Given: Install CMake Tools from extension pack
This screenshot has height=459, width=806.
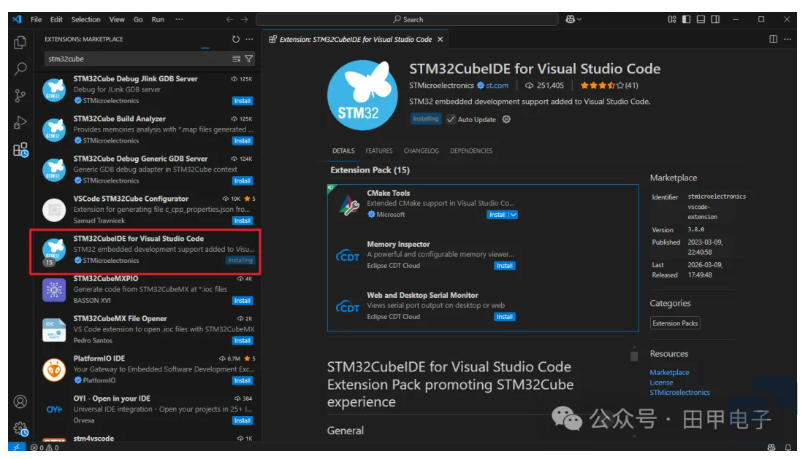Looking at the screenshot, I should [497, 215].
